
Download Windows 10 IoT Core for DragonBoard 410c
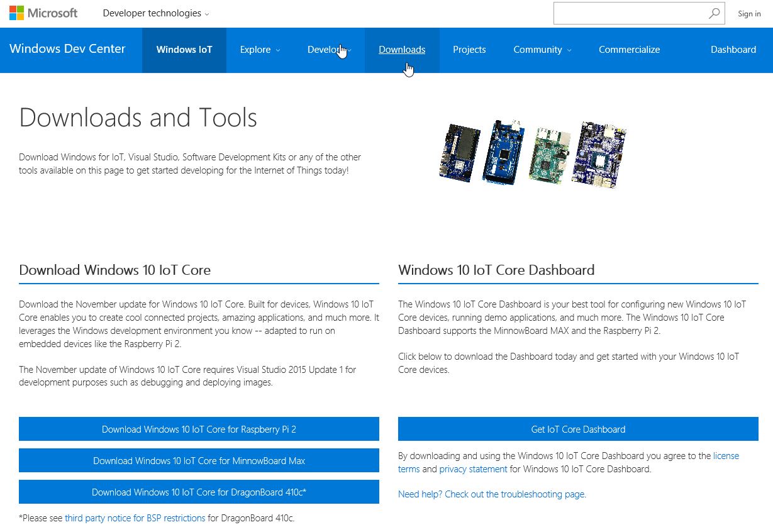(x=199, y=492)
